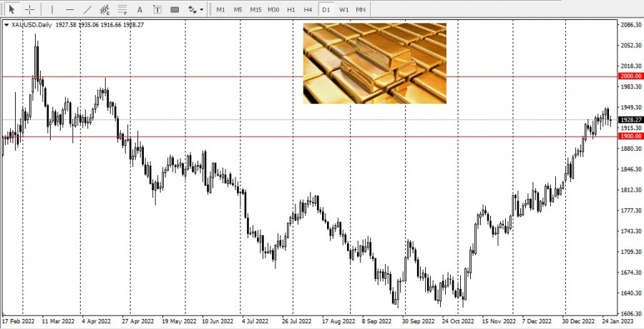This screenshot has height=329, width=644.
Task: Select the Fibonacci retracement tool
Action: (x=122, y=9)
